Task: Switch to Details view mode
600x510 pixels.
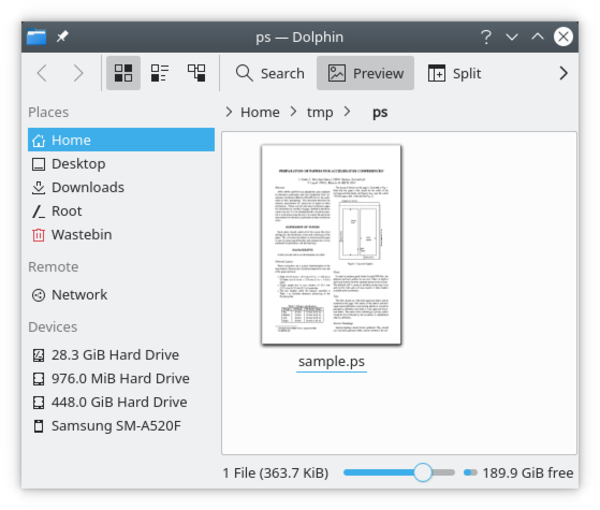Action: click(197, 73)
